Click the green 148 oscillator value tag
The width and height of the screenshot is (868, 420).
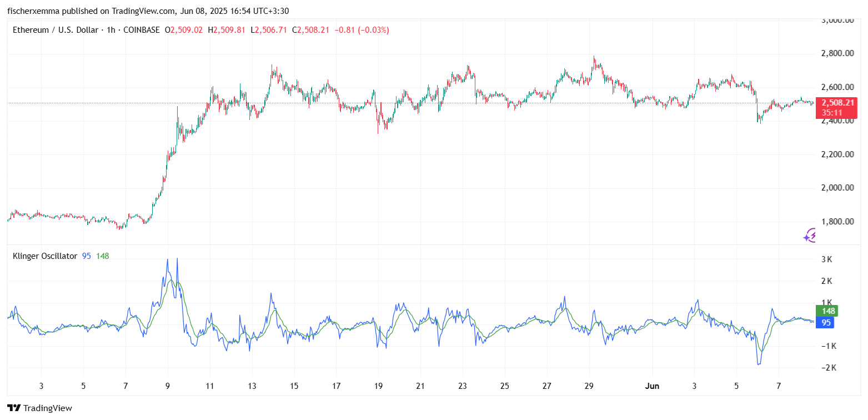click(x=825, y=311)
